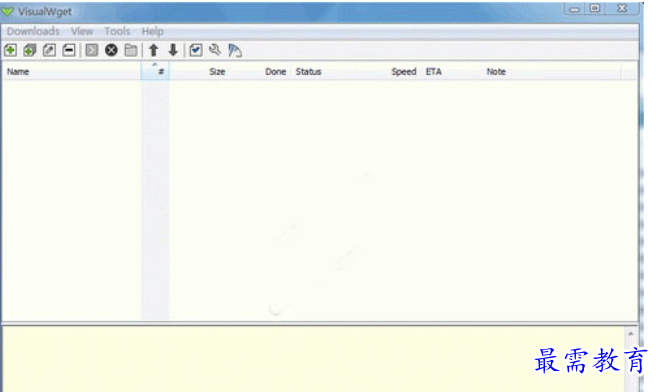Click the Note column header

click(551, 72)
